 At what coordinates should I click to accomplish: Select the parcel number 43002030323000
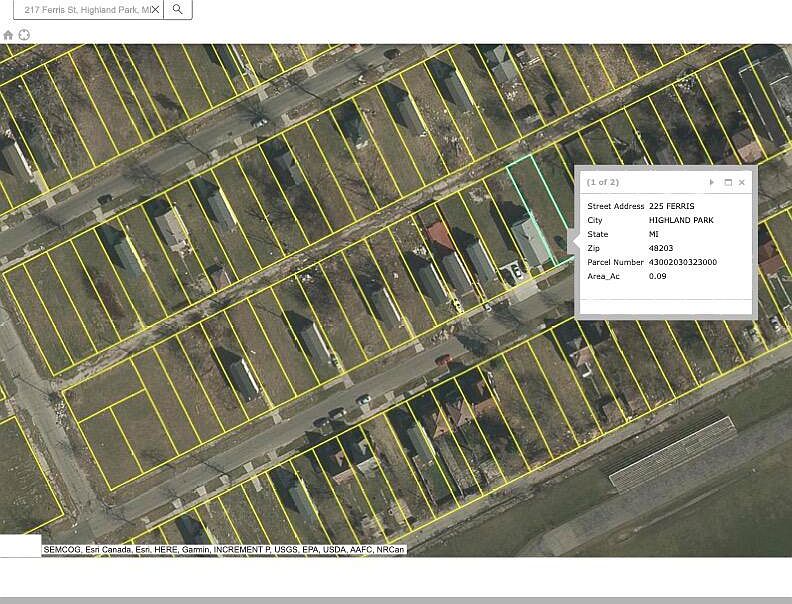682,262
